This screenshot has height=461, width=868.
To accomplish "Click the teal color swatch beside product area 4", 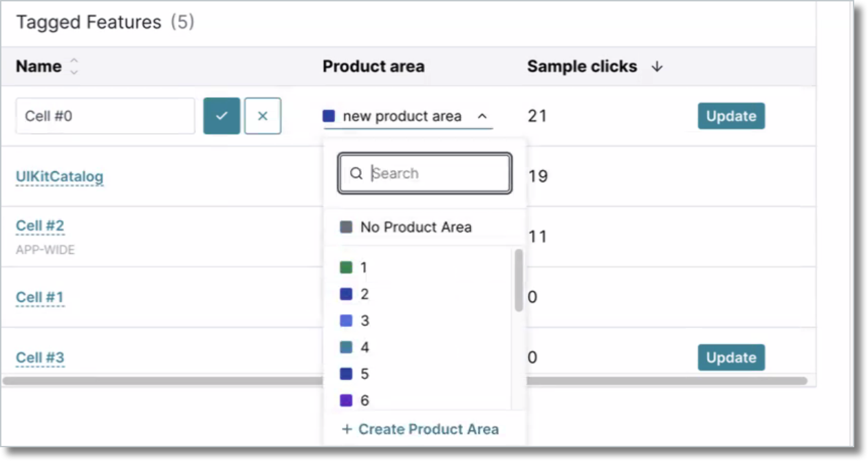I will [347, 347].
